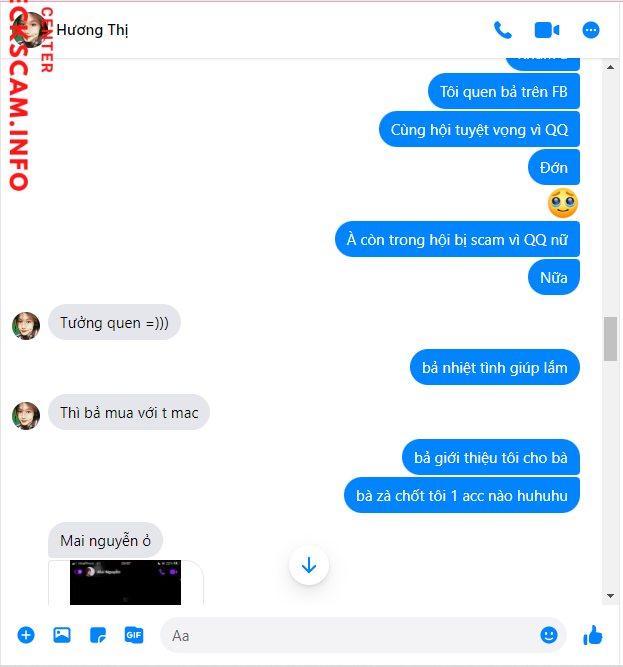
Task: Attach a photo using image icon
Action: (x=62, y=635)
